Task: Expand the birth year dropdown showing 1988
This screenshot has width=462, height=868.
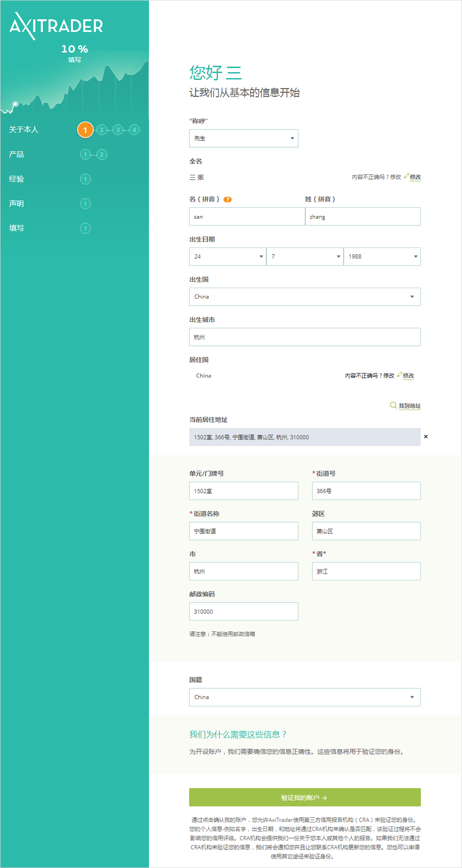Action: (x=382, y=257)
